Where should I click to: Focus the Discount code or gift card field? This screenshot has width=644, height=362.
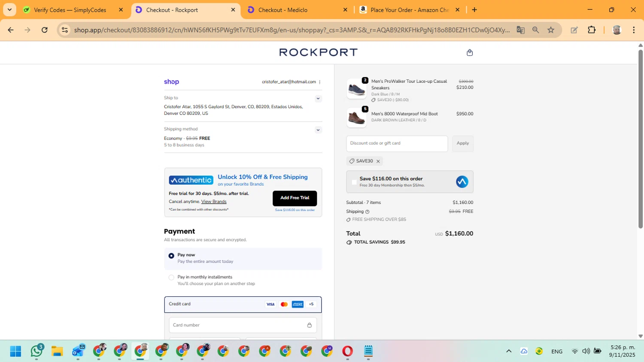397,143
